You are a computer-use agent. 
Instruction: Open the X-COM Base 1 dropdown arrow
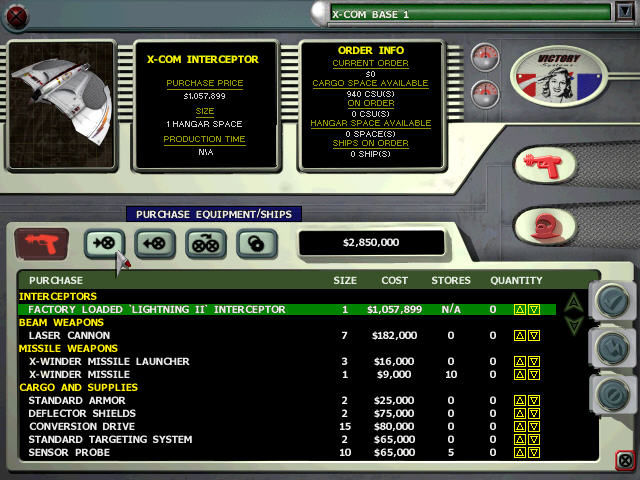pyautogui.click(x=625, y=13)
